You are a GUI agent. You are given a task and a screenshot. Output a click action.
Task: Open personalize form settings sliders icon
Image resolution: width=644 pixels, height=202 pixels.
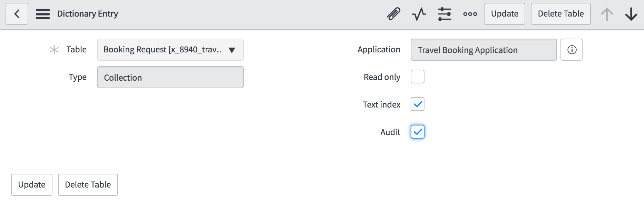point(445,14)
